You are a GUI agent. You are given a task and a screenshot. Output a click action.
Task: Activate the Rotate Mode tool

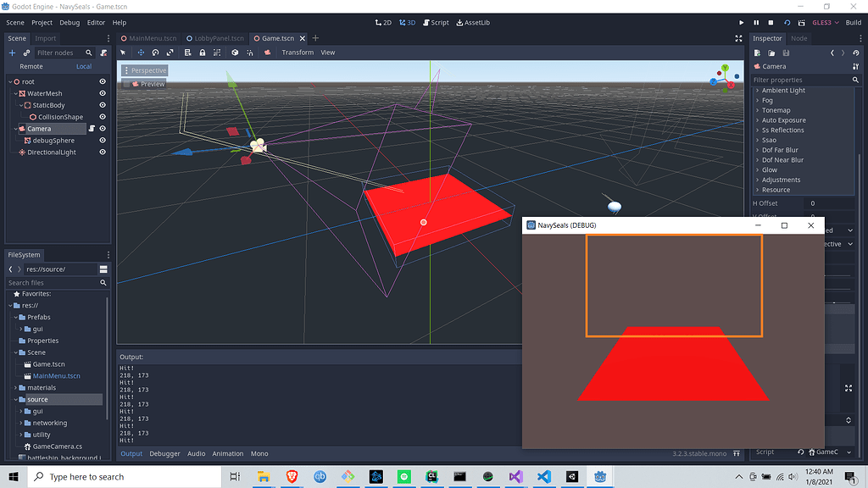click(156, 53)
